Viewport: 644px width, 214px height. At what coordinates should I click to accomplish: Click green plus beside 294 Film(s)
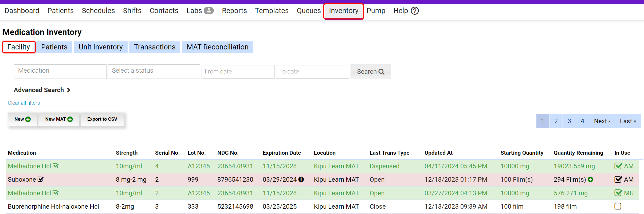coord(591,180)
